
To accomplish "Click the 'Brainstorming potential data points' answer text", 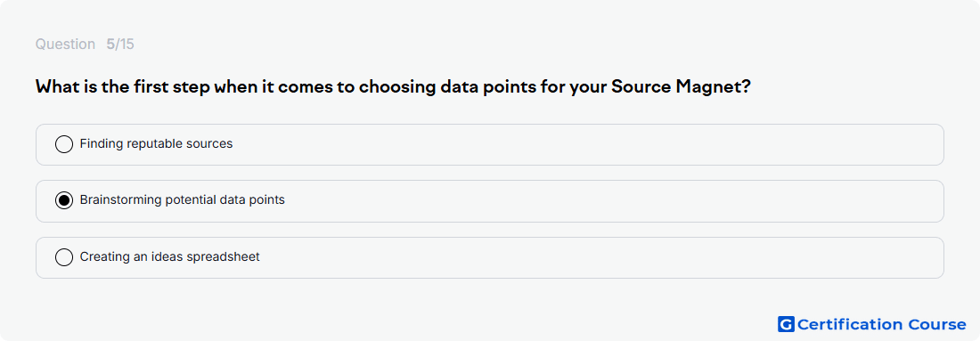I will point(183,200).
